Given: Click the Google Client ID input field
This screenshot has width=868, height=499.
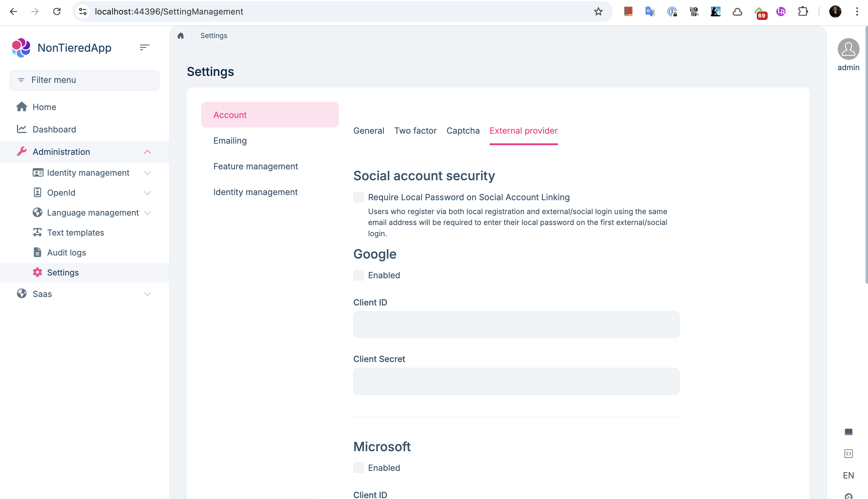Looking at the screenshot, I should pos(516,325).
